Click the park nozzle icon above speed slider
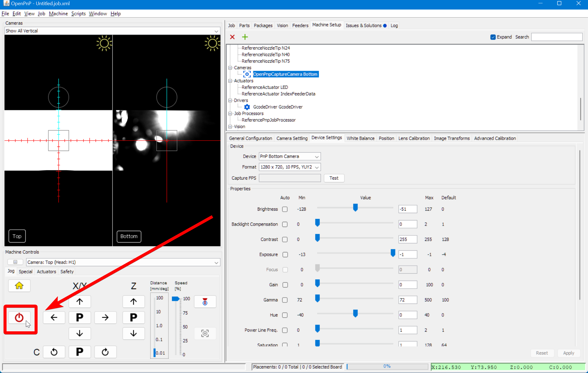This screenshot has width=588, height=373. [x=205, y=302]
